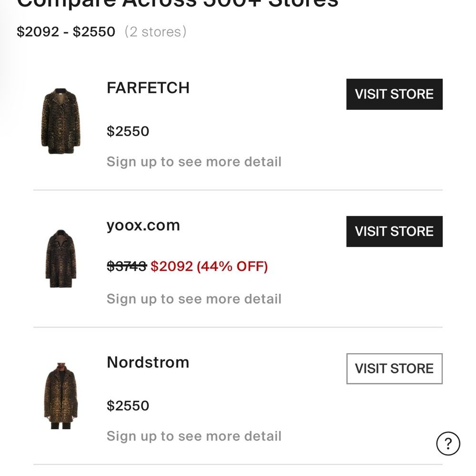Screen dimensions: 476x476
Task: Click the $2092 - $2550 price range
Action: [66, 32]
